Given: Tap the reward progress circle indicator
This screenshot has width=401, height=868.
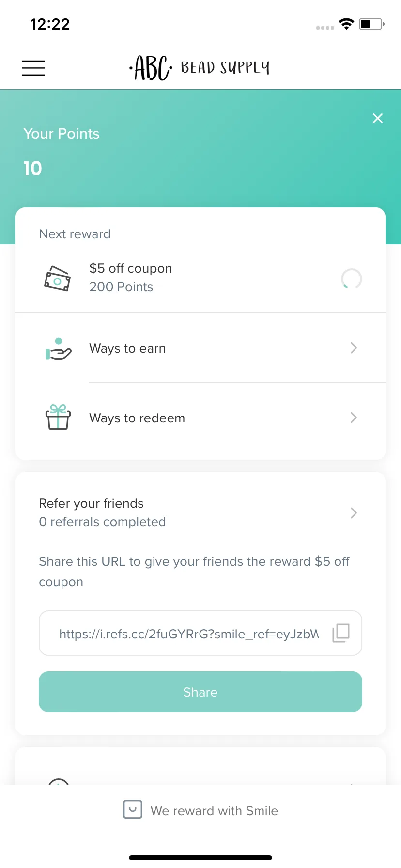Looking at the screenshot, I should coord(352,279).
